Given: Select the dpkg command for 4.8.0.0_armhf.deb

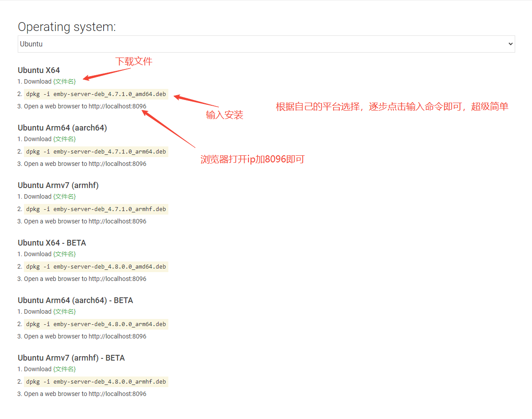Looking at the screenshot, I should (96, 381).
